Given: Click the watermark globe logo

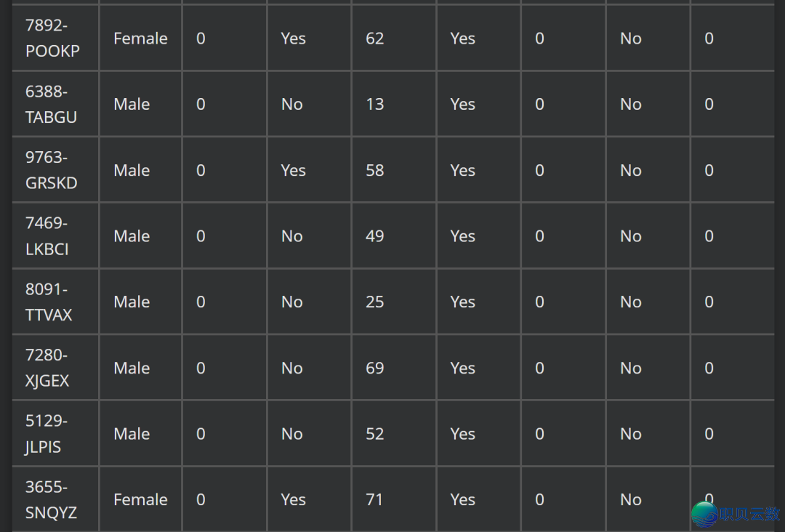Looking at the screenshot, I should click(x=704, y=513).
